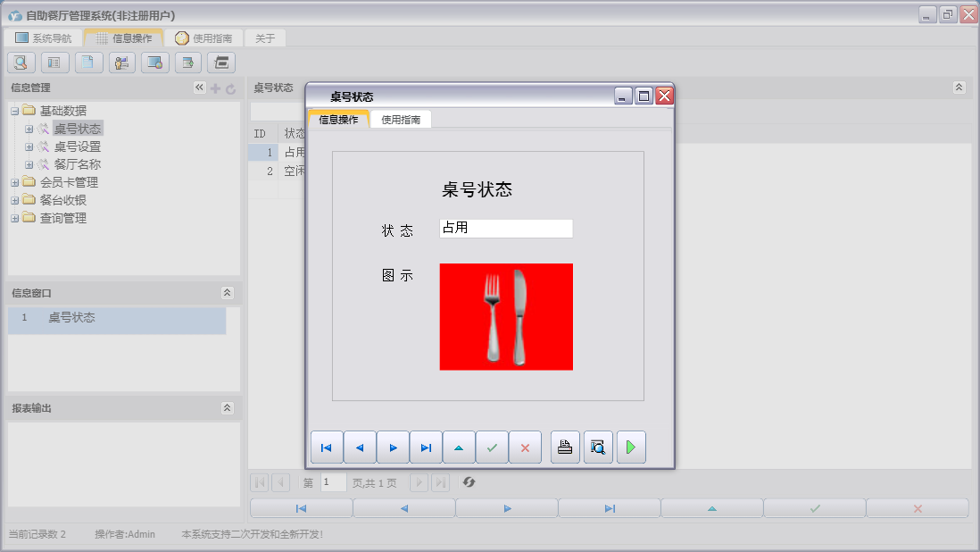Viewport: 980px width, 552px height.
Task: Jump to last record with the last-record button
Action: [426, 447]
